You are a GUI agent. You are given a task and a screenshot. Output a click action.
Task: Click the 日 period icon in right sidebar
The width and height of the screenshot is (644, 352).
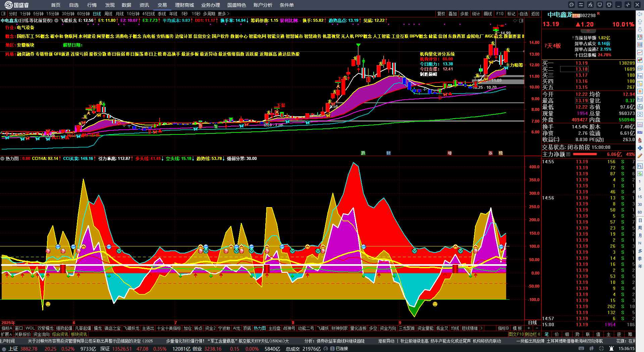point(640,220)
